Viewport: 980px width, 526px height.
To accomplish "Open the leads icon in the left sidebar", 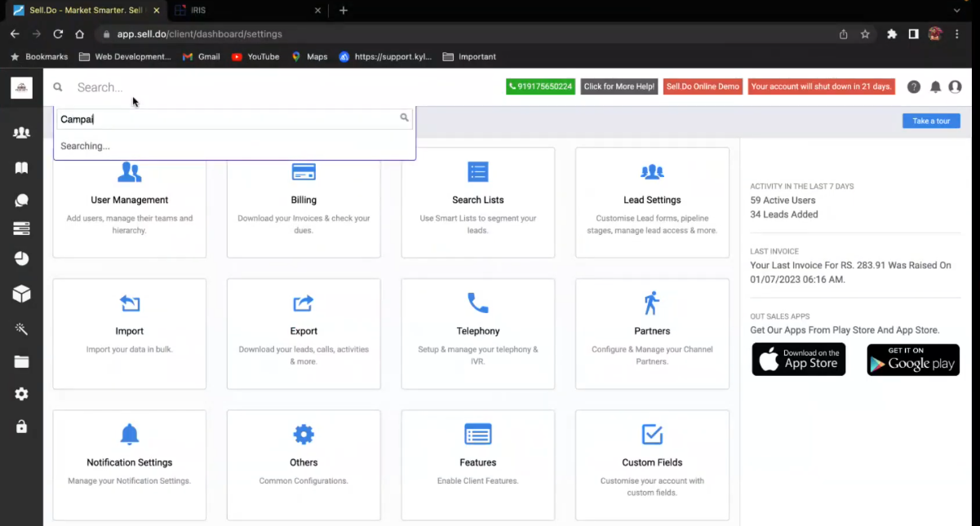I will (21, 133).
